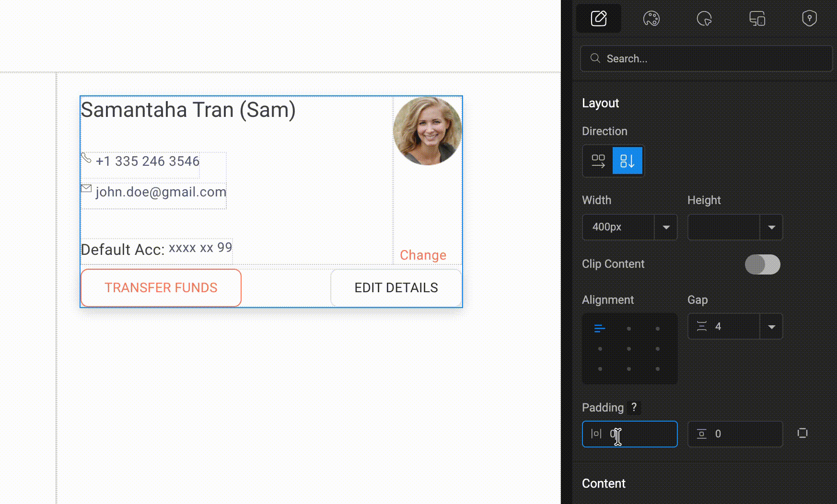Screen dimensions: 837x504
Task: Click the vertical gap icon in Gap field
Action: pyautogui.click(x=701, y=326)
